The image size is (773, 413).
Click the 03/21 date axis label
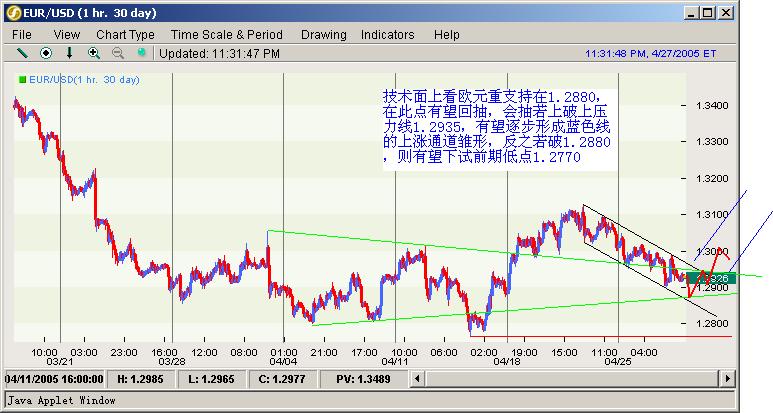point(59,361)
